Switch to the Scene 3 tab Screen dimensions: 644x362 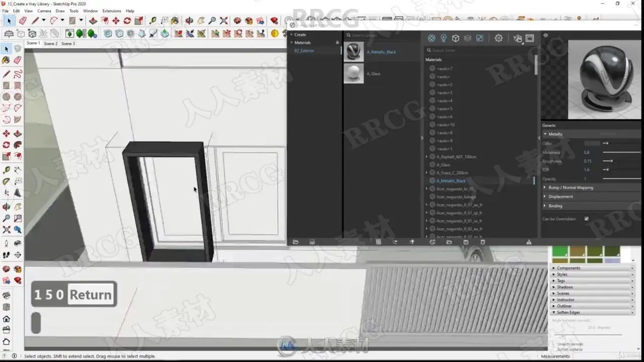[68, 44]
